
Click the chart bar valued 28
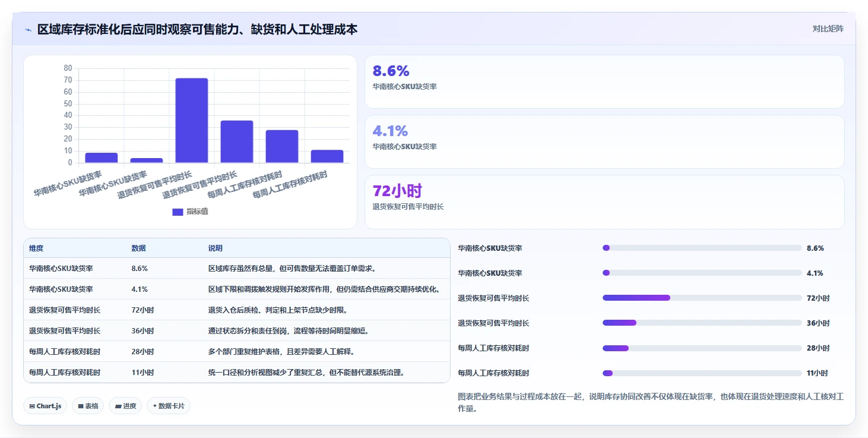pos(282,146)
